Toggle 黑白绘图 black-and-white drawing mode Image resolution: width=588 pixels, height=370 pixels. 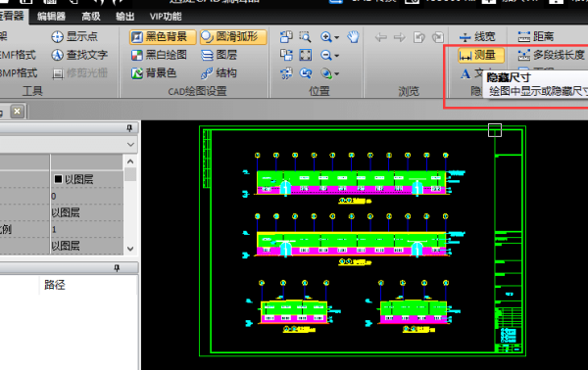159,55
